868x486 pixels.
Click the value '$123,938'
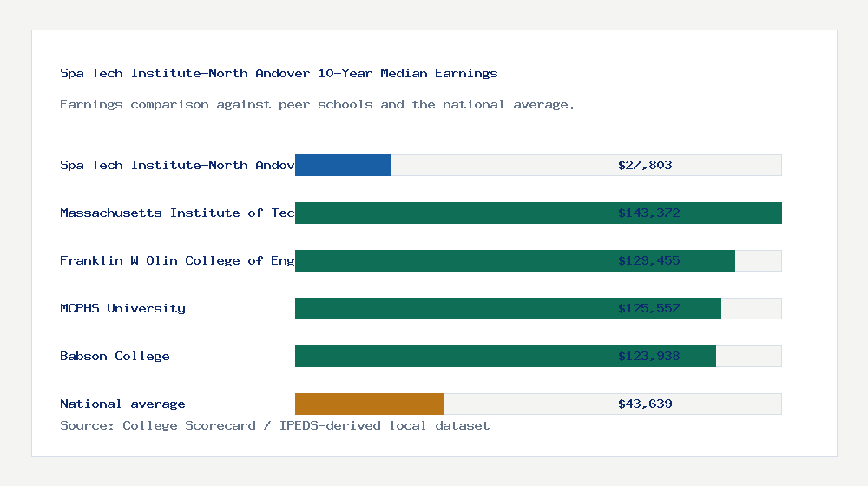click(648, 356)
